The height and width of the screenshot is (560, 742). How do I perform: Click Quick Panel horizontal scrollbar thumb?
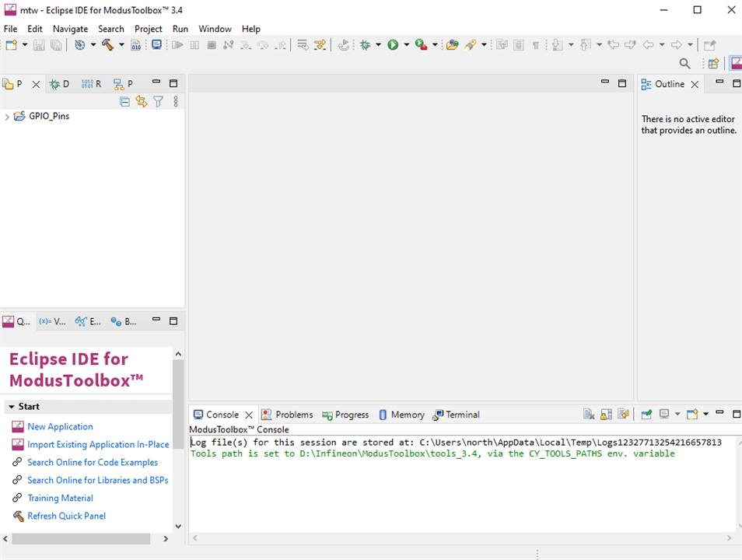tap(81, 539)
